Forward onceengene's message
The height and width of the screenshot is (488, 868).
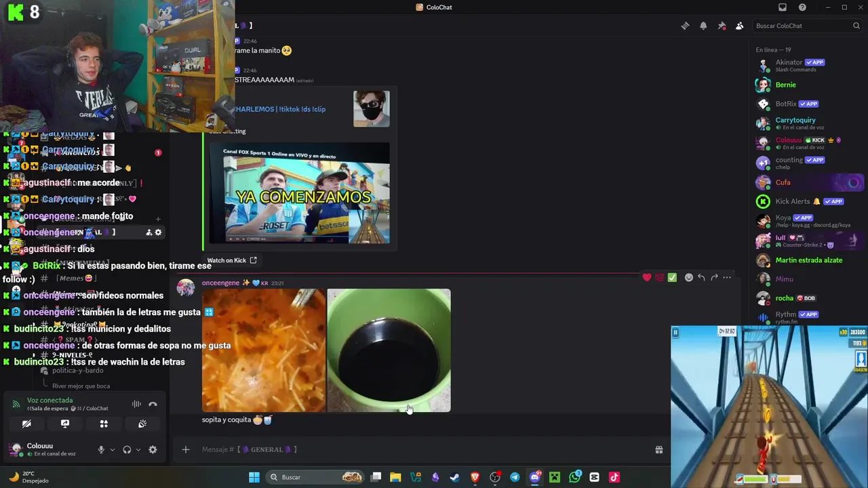point(714,277)
